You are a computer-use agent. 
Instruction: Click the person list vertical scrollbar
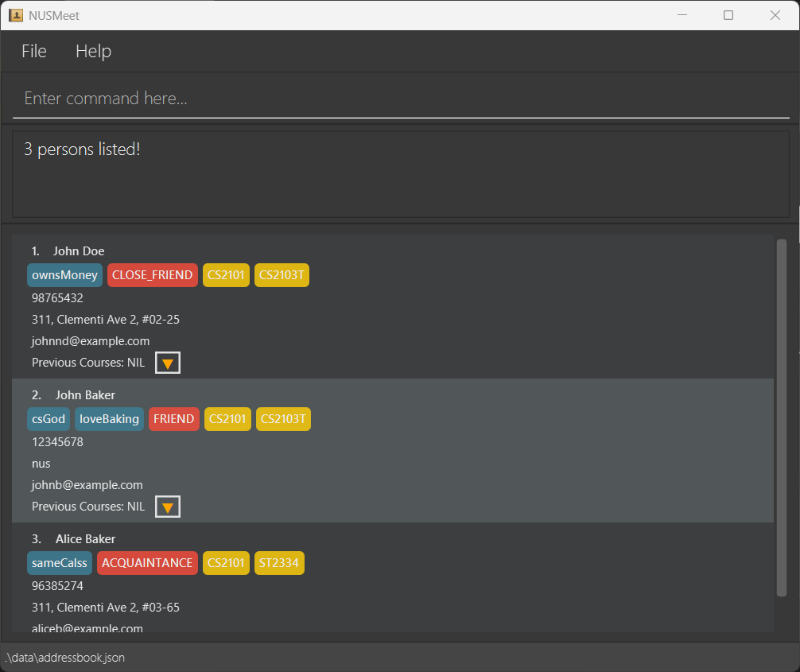(781, 417)
